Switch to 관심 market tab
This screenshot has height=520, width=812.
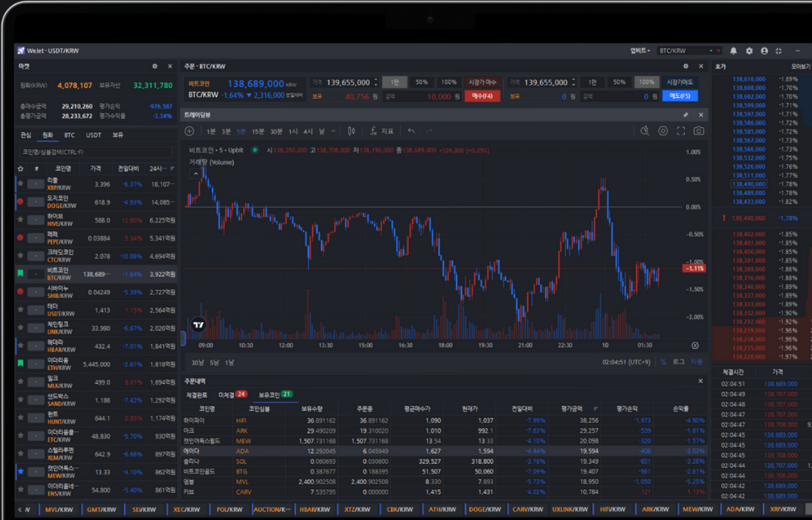[26, 135]
